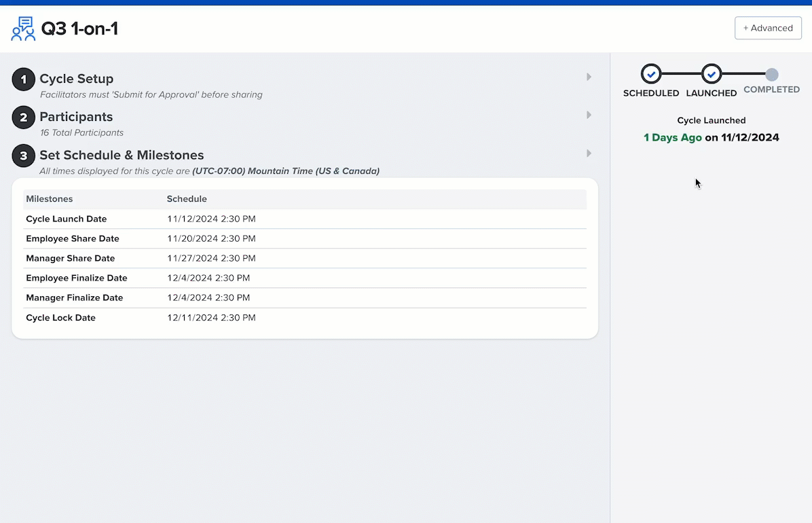Viewport: 812px width, 523px height.
Task: Click the Launched checkmark status icon
Action: [x=712, y=73]
